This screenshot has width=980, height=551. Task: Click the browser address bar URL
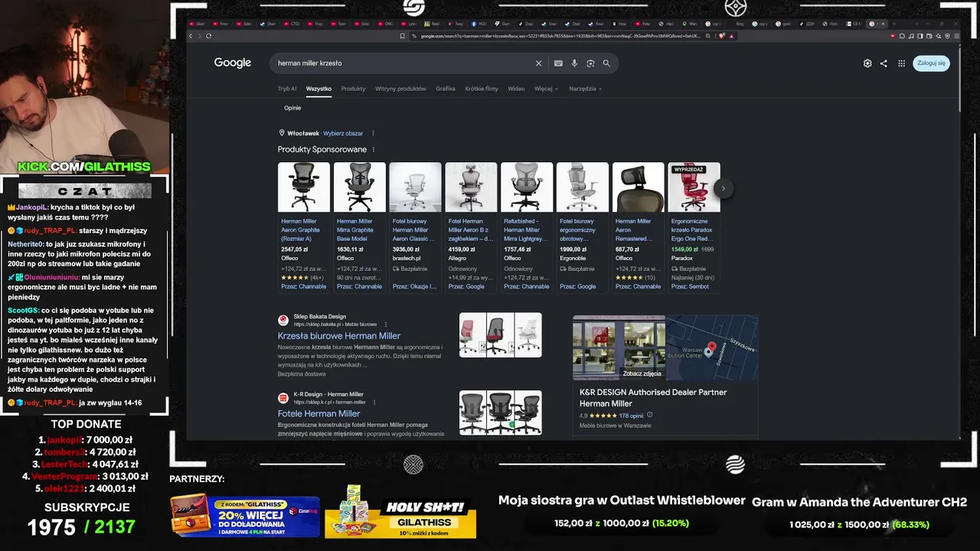560,36
